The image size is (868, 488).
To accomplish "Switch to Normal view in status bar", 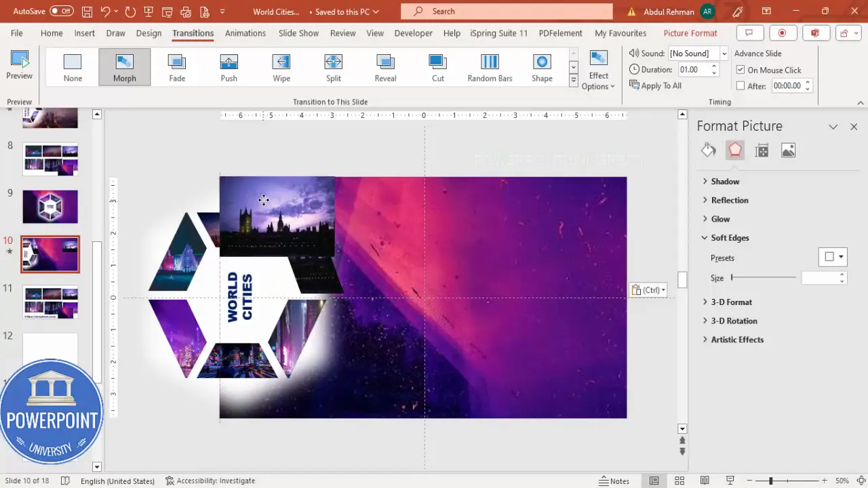I will click(654, 481).
